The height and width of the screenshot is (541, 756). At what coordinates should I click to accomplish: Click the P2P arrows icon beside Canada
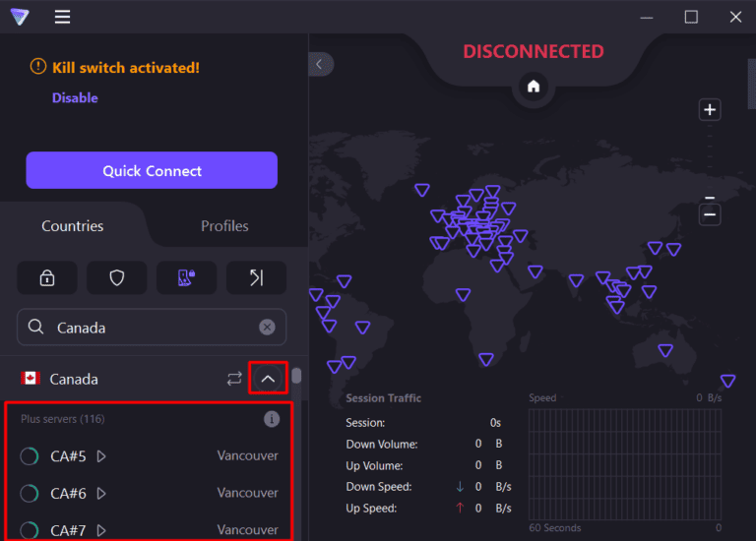[233, 379]
